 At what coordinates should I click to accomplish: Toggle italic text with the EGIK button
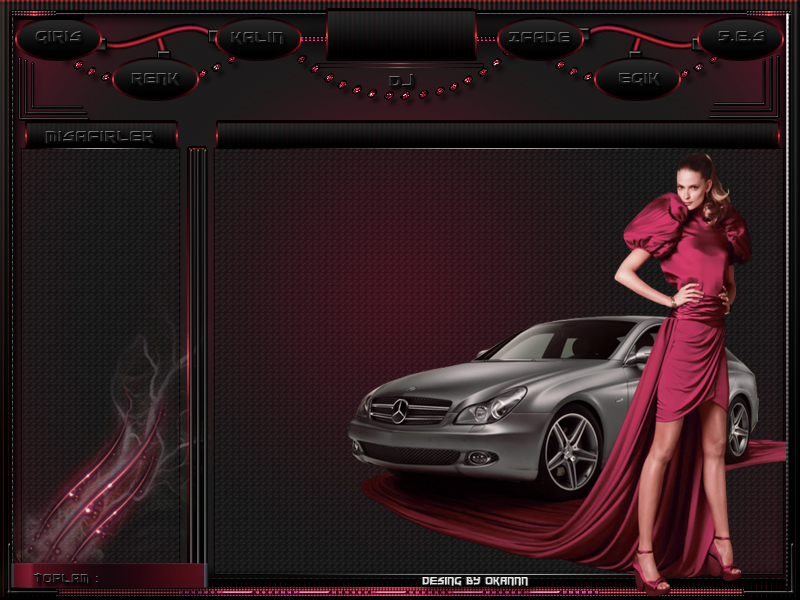coord(638,79)
